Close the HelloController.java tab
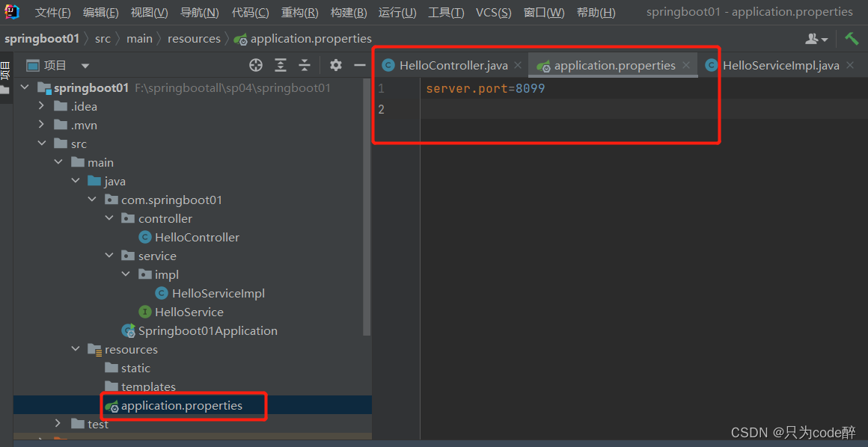The width and height of the screenshot is (868, 447). (518, 65)
